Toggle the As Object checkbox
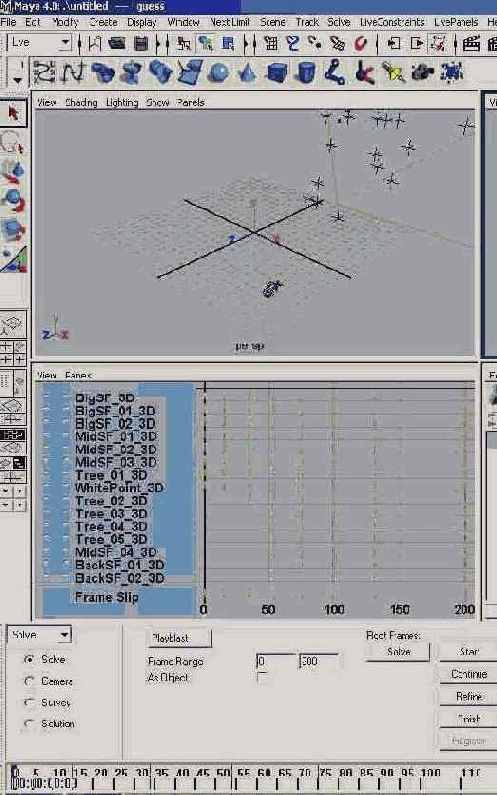The image size is (497, 795). (261, 677)
